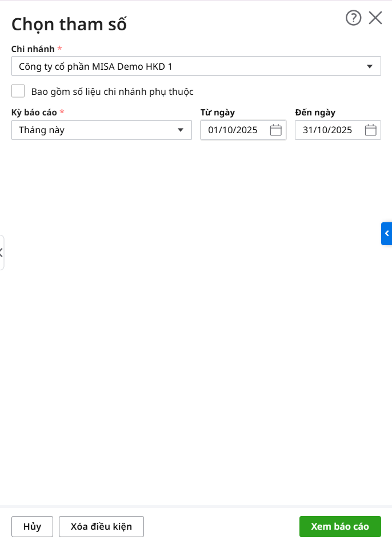Expand the blue side panel chevron
This screenshot has width=392, height=544.
pos(387,234)
